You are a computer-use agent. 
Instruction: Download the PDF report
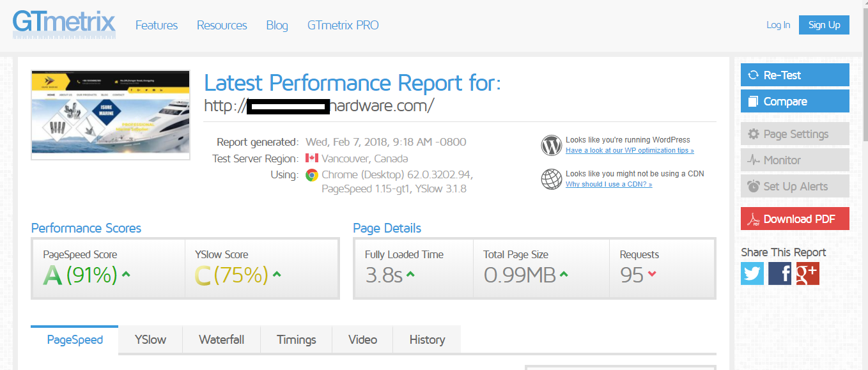(x=794, y=219)
